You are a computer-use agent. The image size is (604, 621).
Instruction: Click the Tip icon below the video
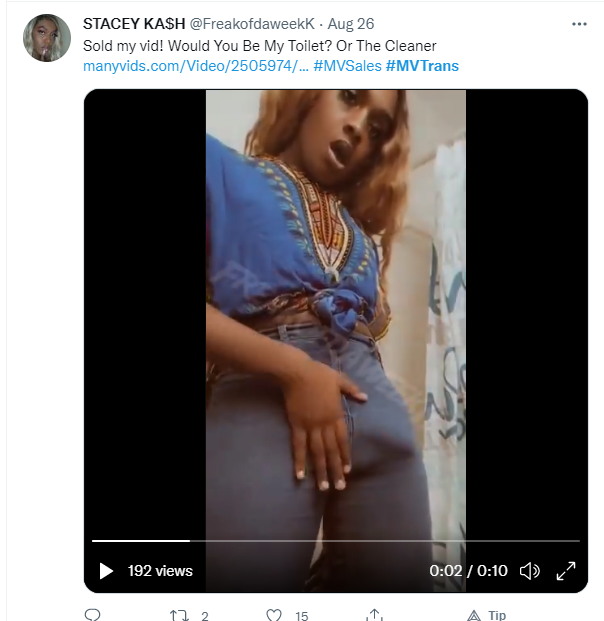click(x=474, y=615)
